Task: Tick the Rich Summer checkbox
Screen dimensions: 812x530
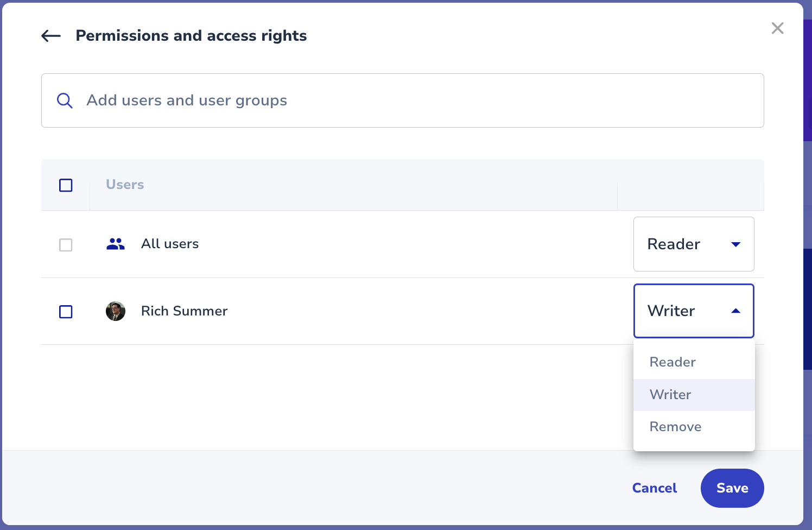Action: (66, 312)
